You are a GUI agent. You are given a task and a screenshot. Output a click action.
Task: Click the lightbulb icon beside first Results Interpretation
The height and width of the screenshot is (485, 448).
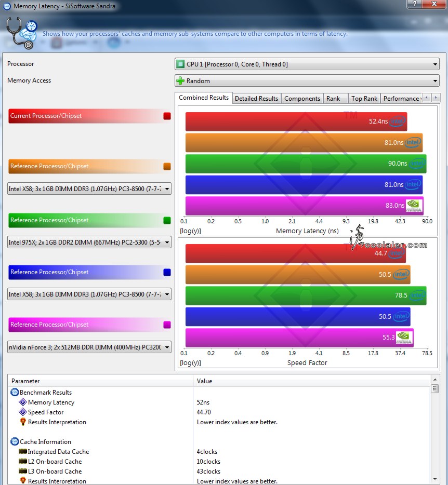(23, 422)
